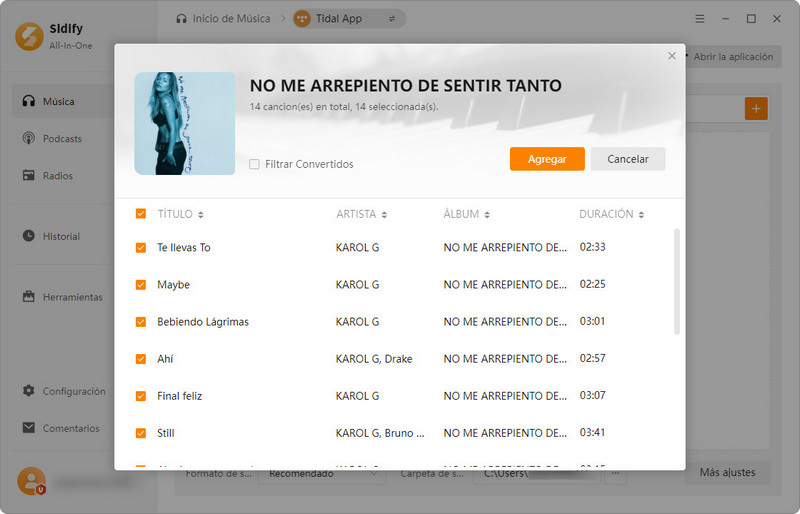The image size is (800, 514).
Task: Click the Comentarios envelope icon
Action: [x=29, y=428]
